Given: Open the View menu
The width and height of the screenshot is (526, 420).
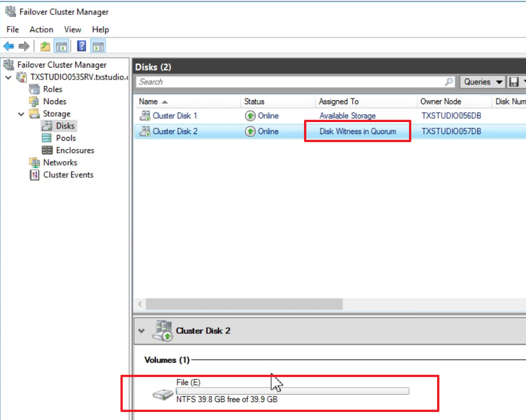Looking at the screenshot, I should (x=72, y=29).
